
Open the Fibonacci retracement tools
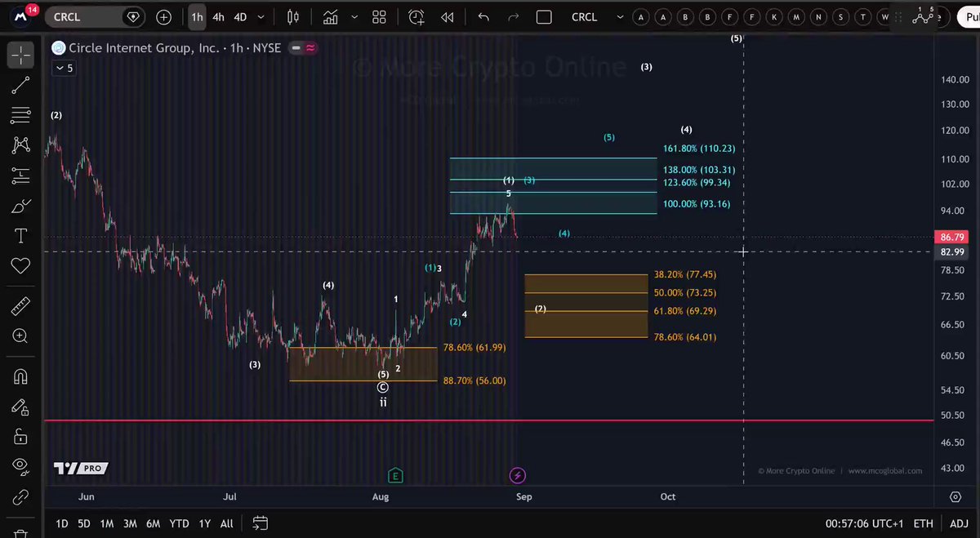[x=20, y=115]
